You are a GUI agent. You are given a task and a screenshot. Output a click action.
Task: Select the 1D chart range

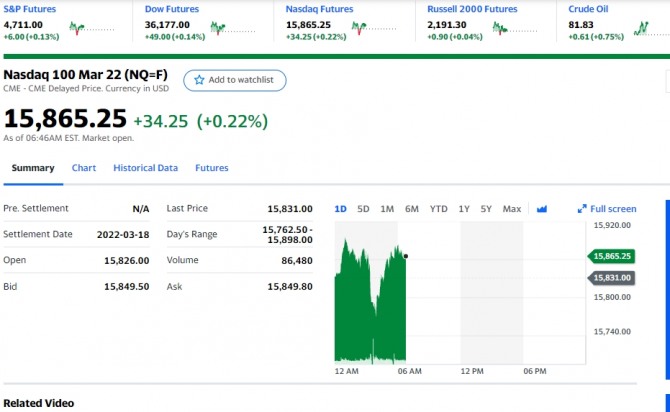[x=340, y=209]
